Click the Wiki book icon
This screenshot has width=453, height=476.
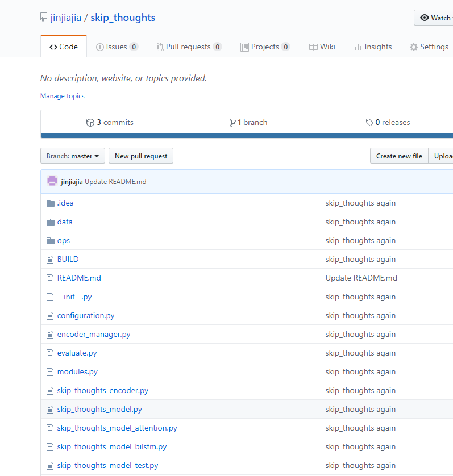point(313,47)
